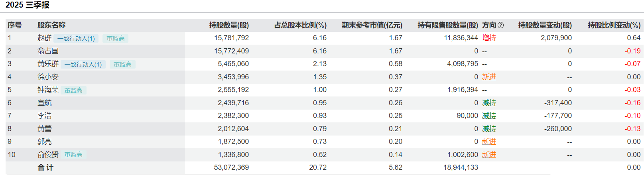Click the 新进 link in 郭亮's row
Screen dimensions: 644x175
(x=489, y=142)
